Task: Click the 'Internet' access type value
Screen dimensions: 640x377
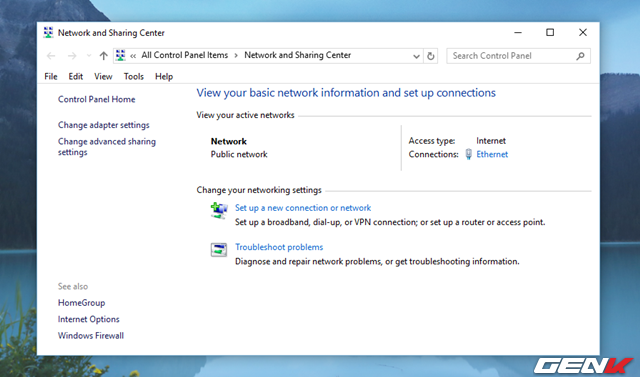Action: (x=491, y=141)
